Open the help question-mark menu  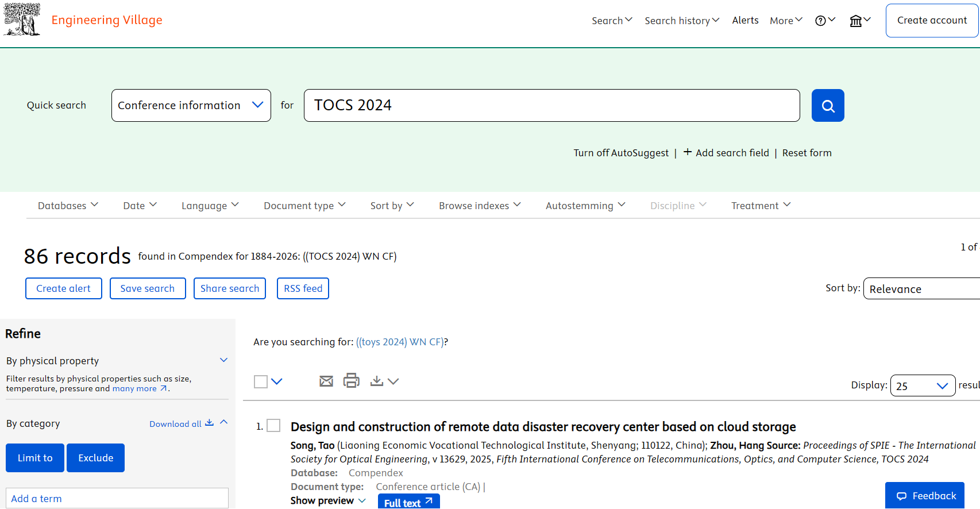825,21
